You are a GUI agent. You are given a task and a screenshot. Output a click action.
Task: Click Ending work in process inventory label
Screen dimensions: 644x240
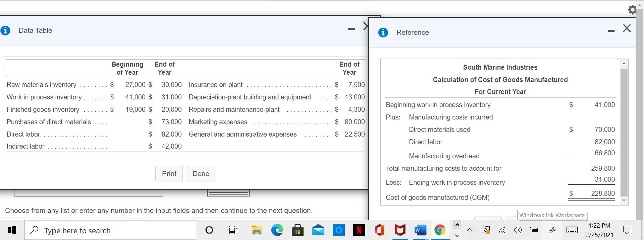(457, 182)
